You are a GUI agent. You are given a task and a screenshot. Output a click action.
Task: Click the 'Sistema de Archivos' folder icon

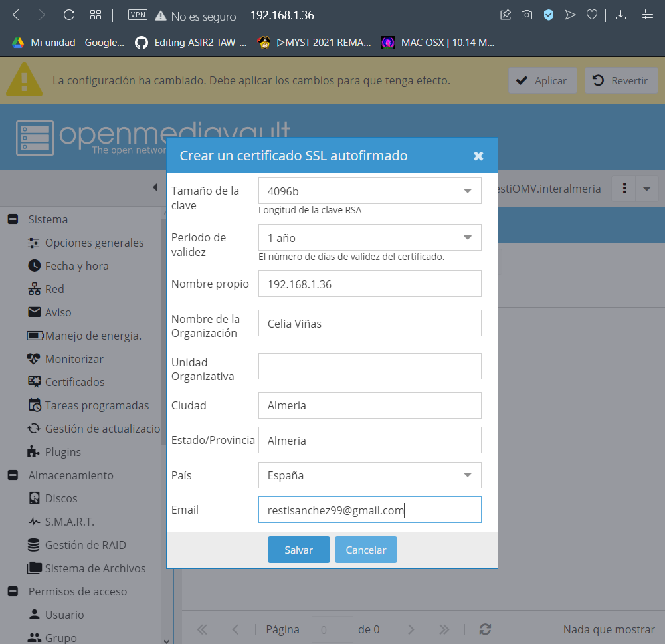[x=35, y=568]
